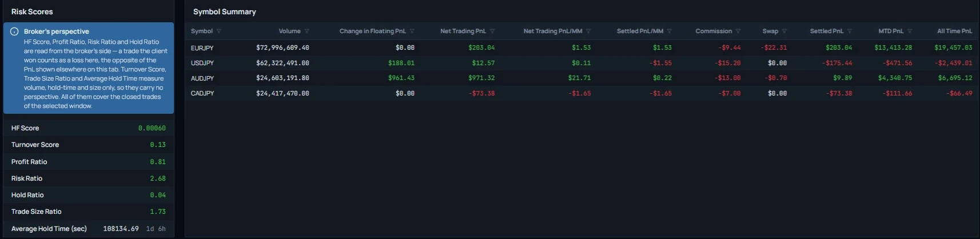The height and width of the screenshot is (239, 980).
Task: Open the Net Trading PnL/MM filter icon
Action: click(588, 31)
